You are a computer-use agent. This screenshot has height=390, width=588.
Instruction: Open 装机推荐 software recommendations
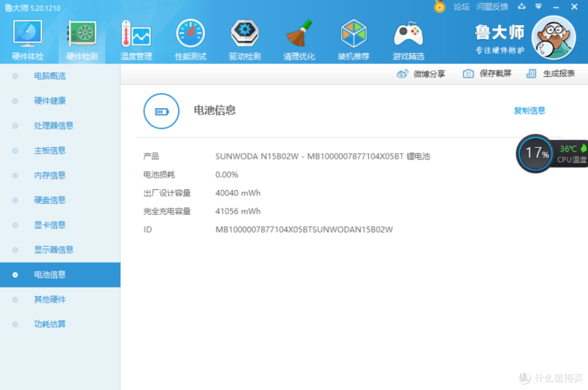(x=353, y=40)
